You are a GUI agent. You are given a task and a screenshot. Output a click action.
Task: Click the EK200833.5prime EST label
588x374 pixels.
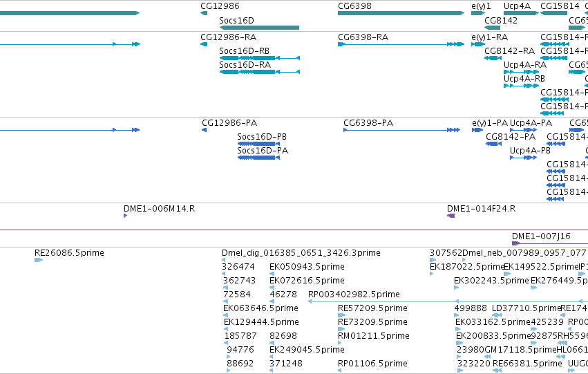coord(493,336)
